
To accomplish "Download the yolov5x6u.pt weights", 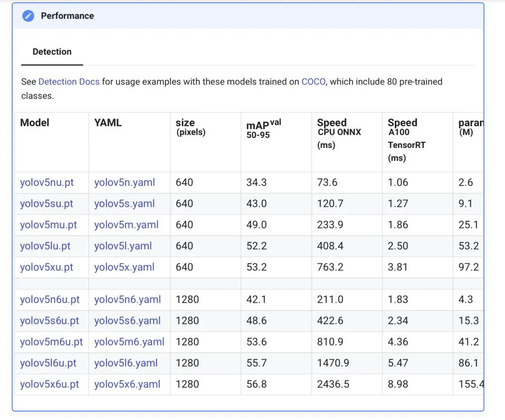I will click(x=50, y=384).
